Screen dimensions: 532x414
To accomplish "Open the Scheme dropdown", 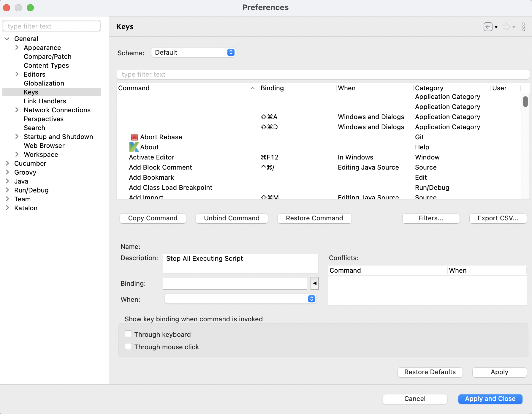I will [x=193, y=53].
